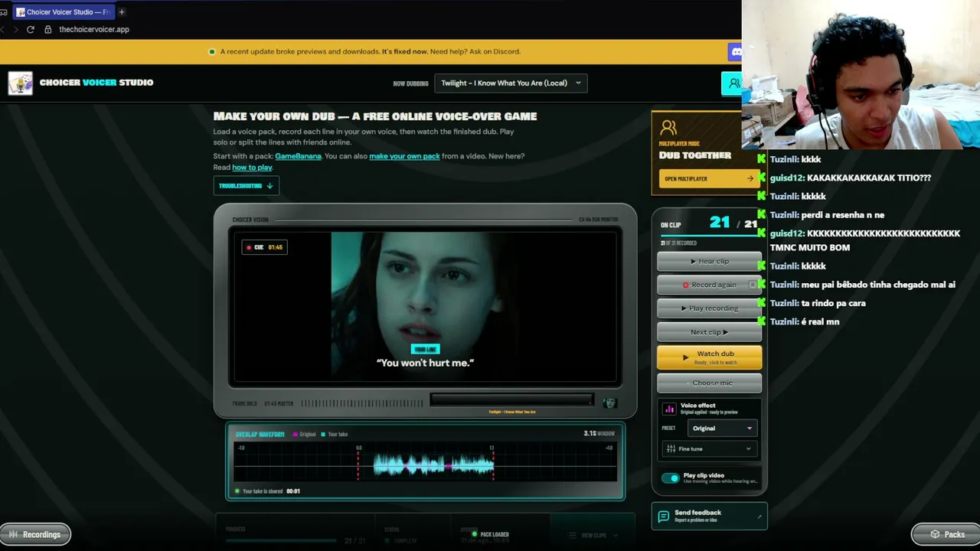Click the multiplayer people icon above Dub Together

668,127
